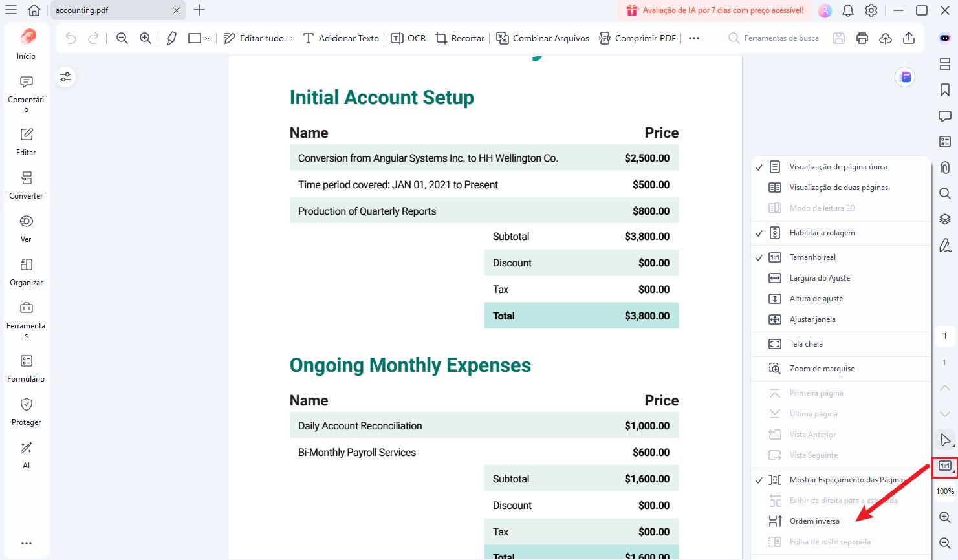Toggle Habilitar a rolagem option
This screenshot has width=958, height=560.
click(x=822, y=233)
